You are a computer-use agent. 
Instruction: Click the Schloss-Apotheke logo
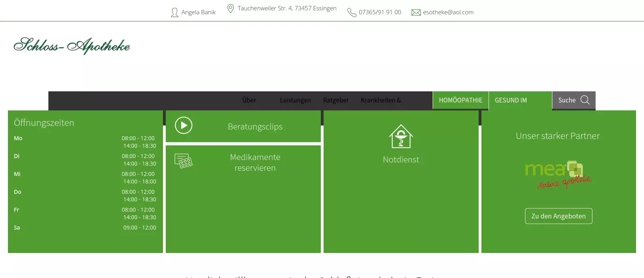[72, 46]
